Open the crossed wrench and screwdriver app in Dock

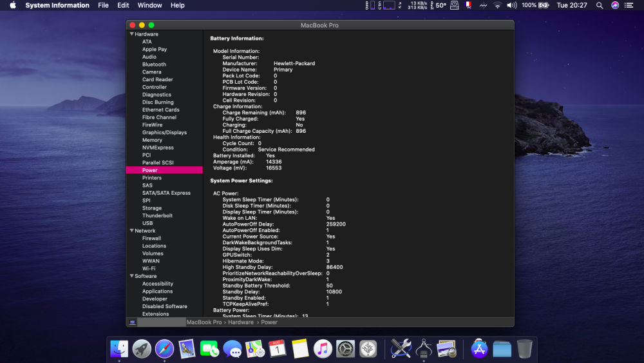click(x=401, y=349)
